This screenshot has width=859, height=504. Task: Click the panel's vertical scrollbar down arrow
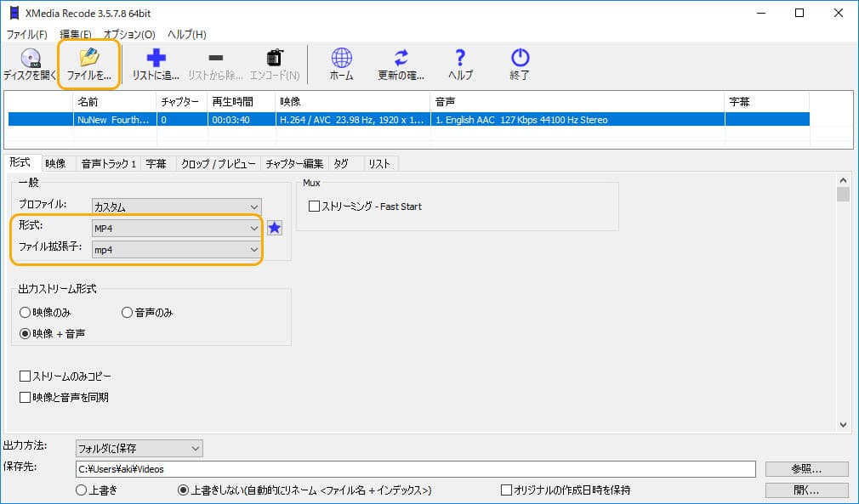point(843,424)
